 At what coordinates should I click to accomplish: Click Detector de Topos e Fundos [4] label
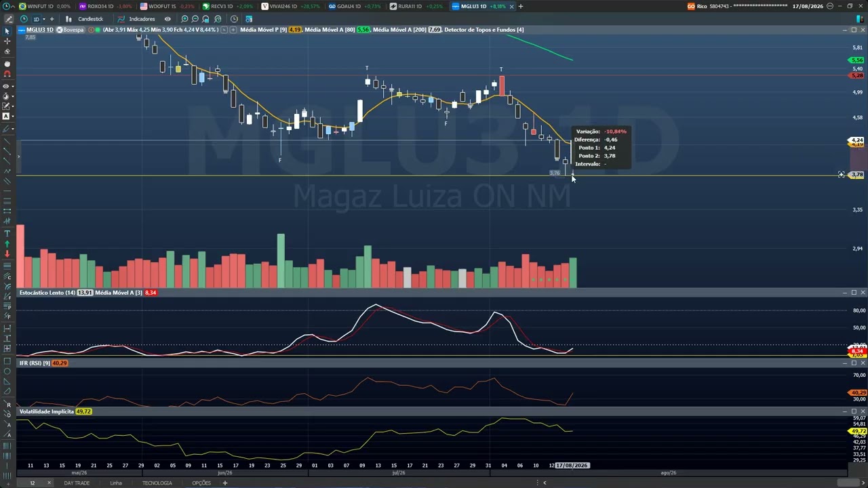point(484,30)
